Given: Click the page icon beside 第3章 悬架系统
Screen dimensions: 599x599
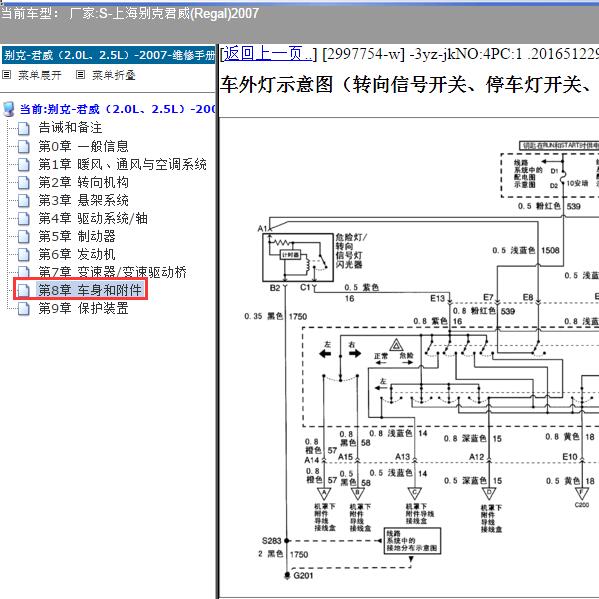Looking at the screenshot, I should [24, 201].
